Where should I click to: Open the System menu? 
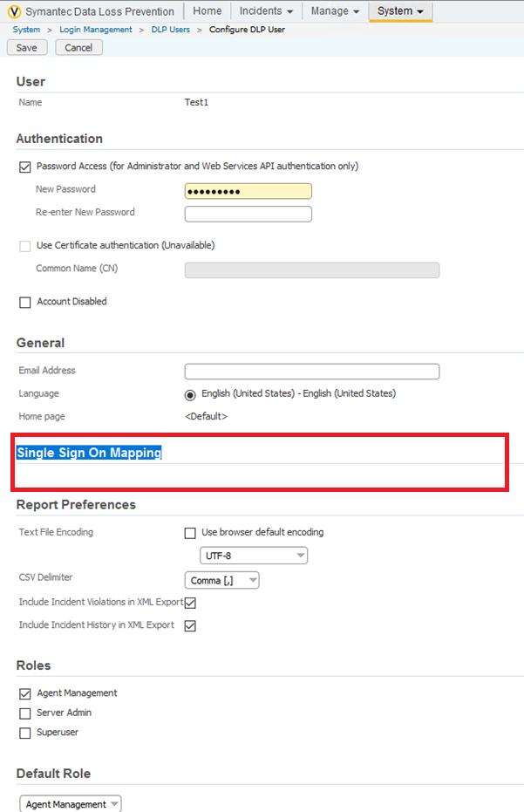(x=400, y=11)
